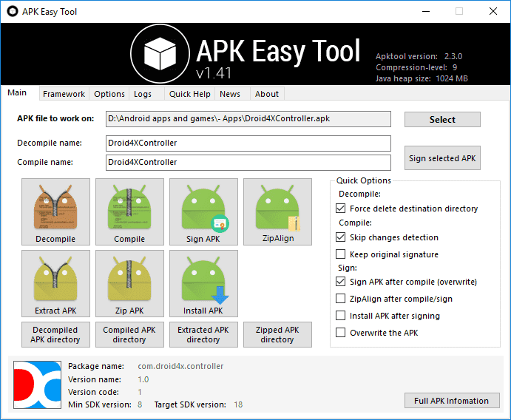Viewport: 511px width, 420px height.
Task: Click Full APK Infomation button
Action: (x=452, y=401)
